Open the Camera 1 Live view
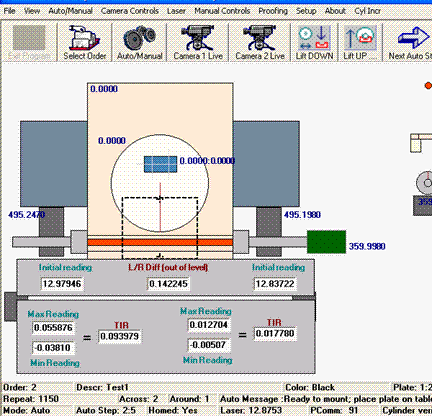This screenshot has height=417, width=432. [198, 42]
